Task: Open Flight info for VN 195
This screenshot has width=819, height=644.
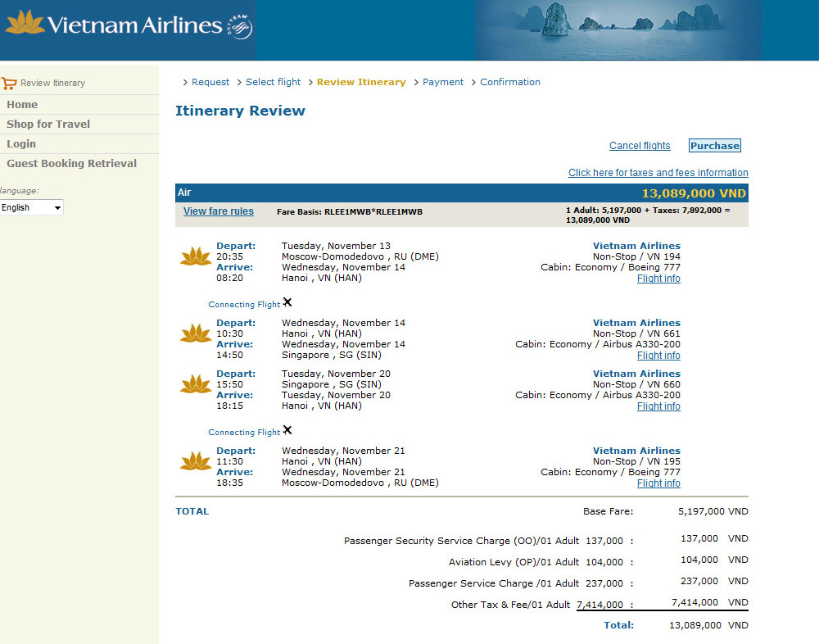Action: tap(658, 483)
